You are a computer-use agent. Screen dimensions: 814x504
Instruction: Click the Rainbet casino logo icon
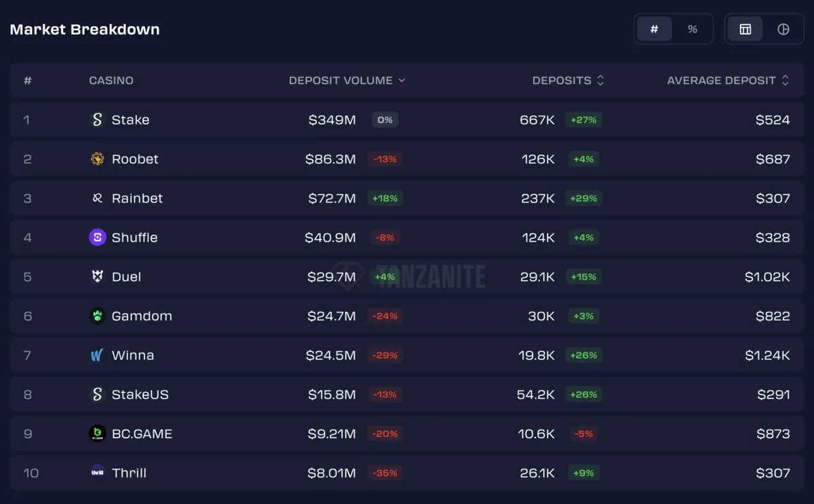pyautogui.click(x=97, y=198)
